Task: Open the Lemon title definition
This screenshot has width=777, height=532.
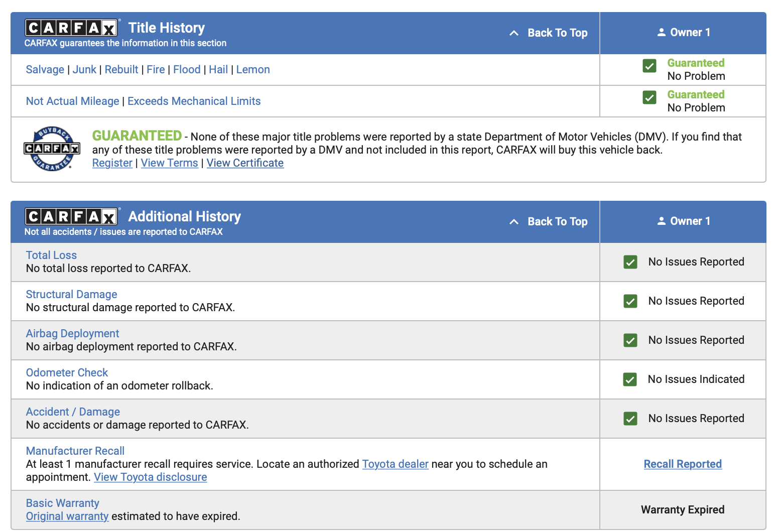Action: (x=253, y=70)
